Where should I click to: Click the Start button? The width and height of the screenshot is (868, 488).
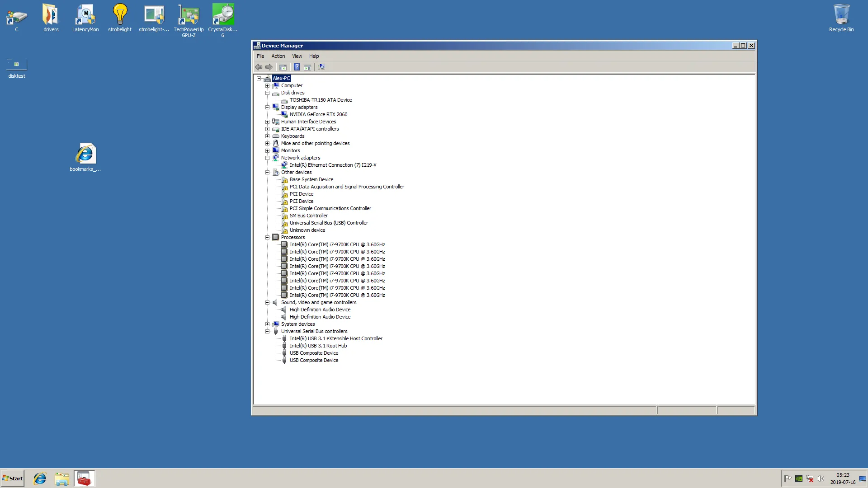(x=13, y=479)
